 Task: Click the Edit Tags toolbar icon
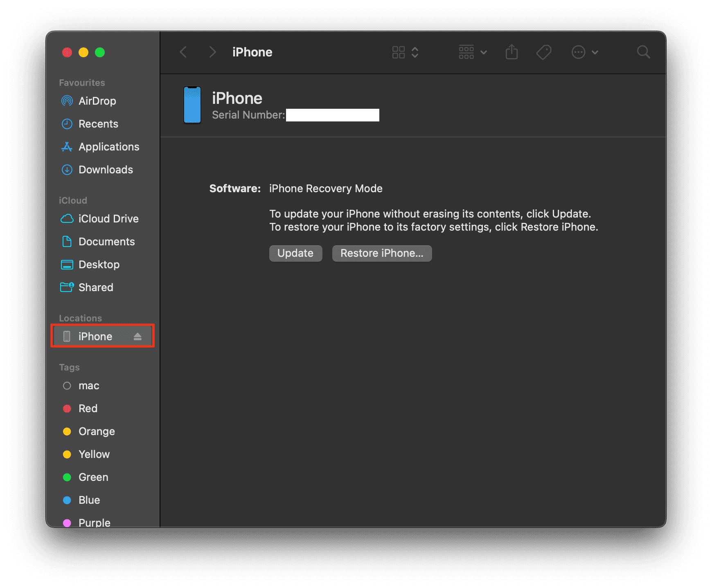click(544, 52)
